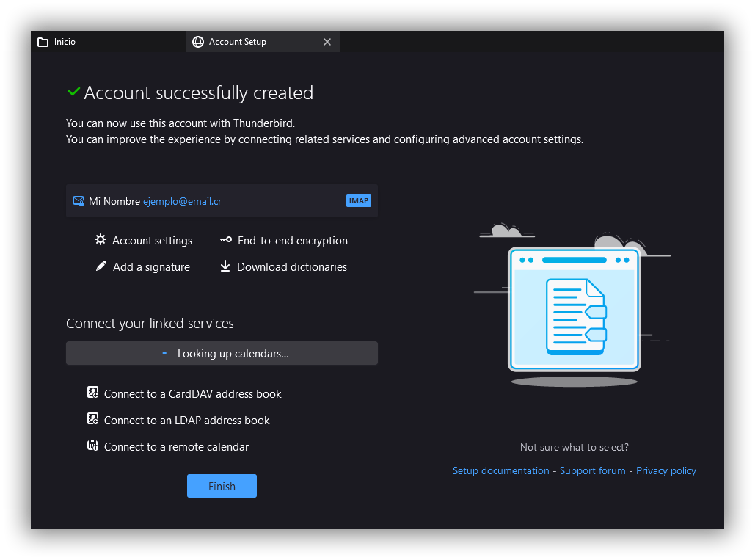Click the End-to-end encryption key icon
This screenshot has width=755, height=560.
(x=226, y=240)
